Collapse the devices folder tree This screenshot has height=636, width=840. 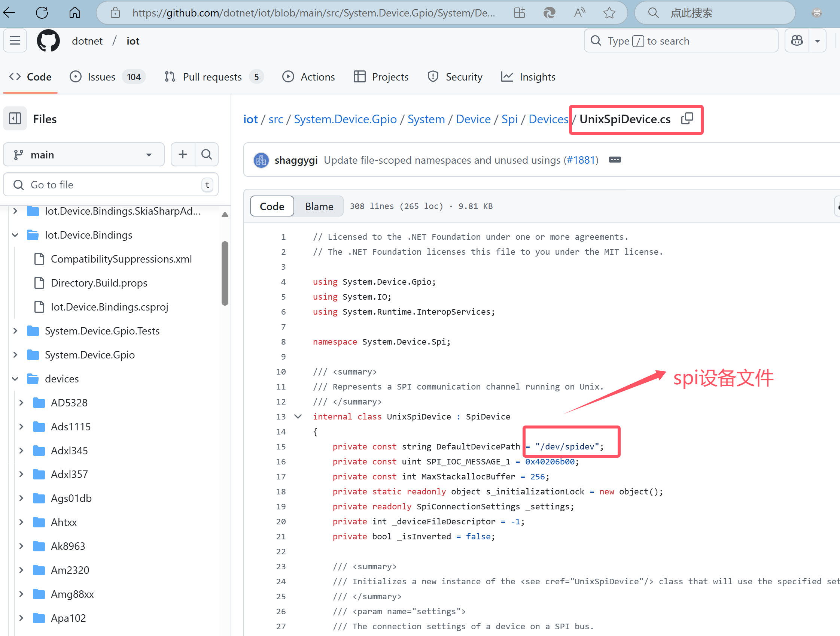click(15, 379)
